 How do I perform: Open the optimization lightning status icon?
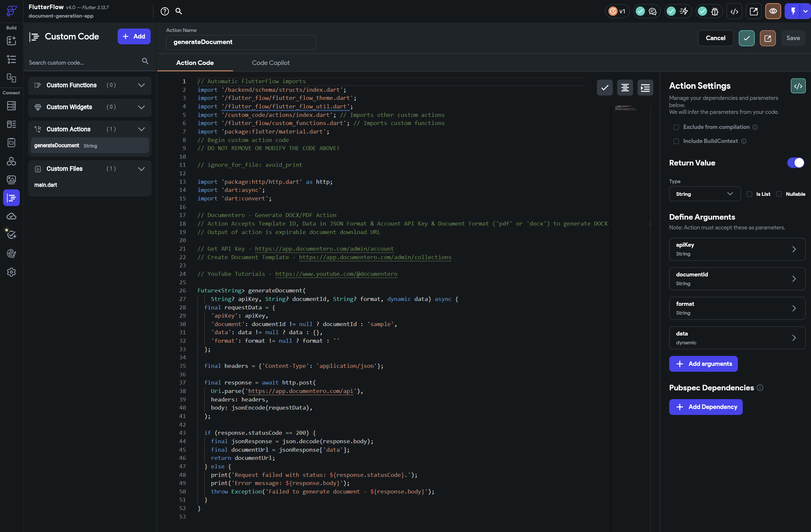(x=678, y=11)
